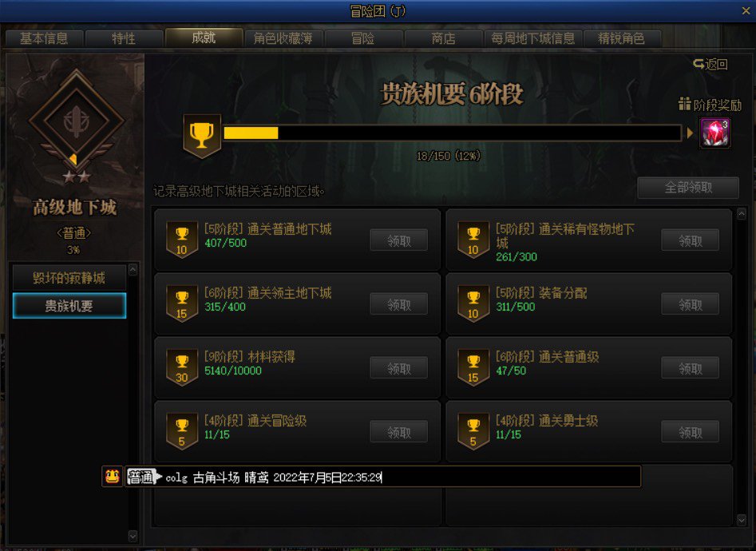
Task: Click left category list scroll-down arrow
Action: (133, 536)
